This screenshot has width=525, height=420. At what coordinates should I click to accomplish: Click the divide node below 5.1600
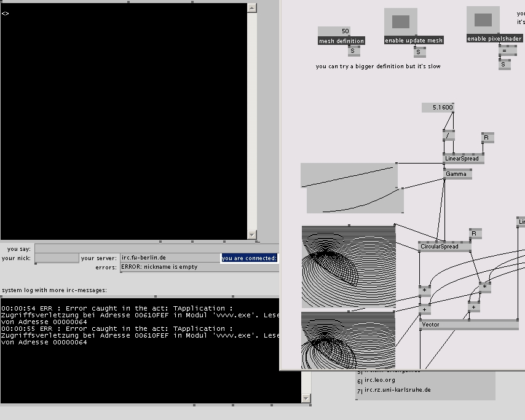click(449, 135)
